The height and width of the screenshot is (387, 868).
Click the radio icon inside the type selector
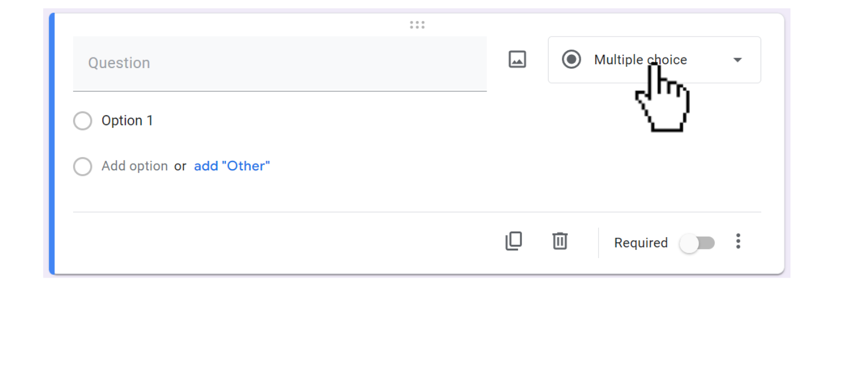point(571,59)
